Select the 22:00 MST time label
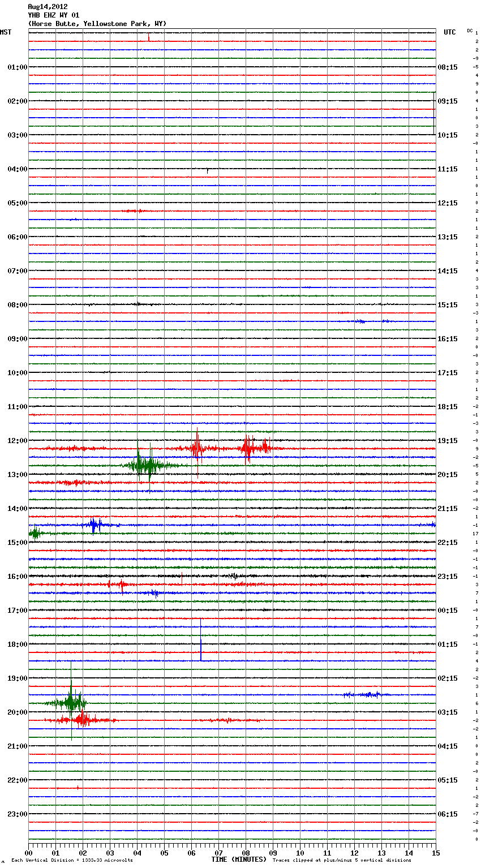481x868 pixels. click(x=17, y=780)
